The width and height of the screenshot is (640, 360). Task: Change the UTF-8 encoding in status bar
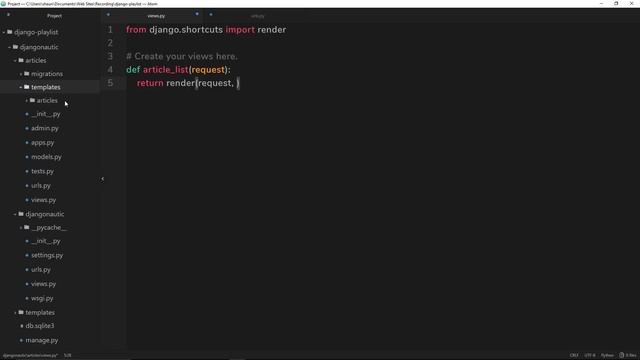pyautogui.click(x=590, y=356)
